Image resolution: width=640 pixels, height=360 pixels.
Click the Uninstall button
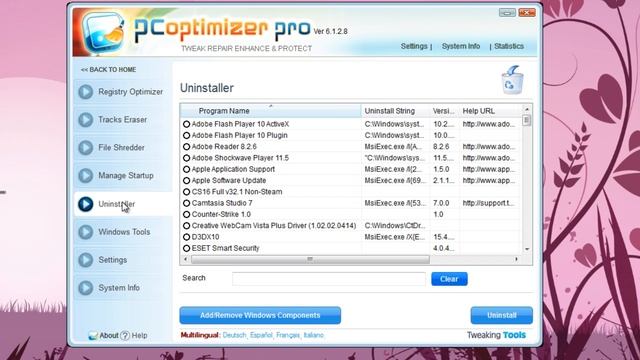pyautogui.click(x=502, y=316)
